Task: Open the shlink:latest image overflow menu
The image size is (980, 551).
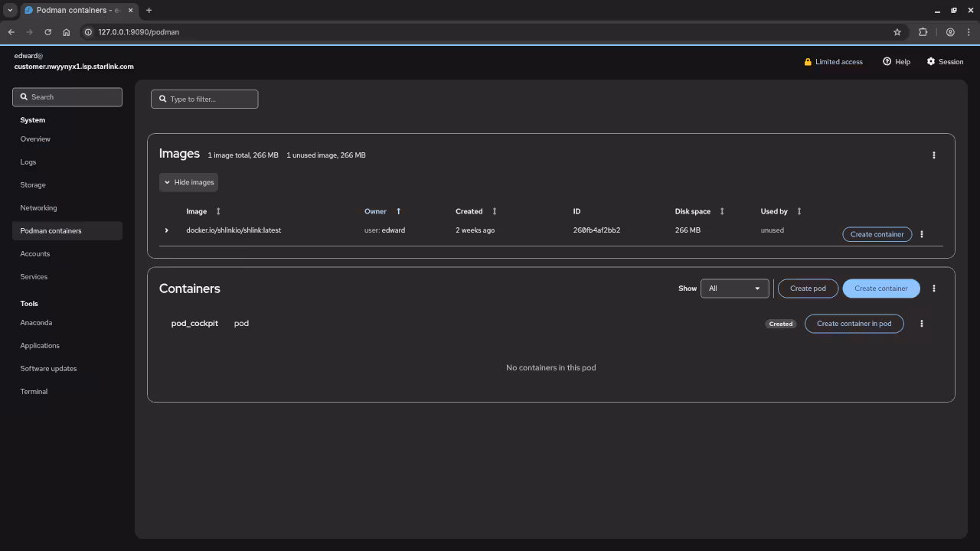Action: coord(921,234)
